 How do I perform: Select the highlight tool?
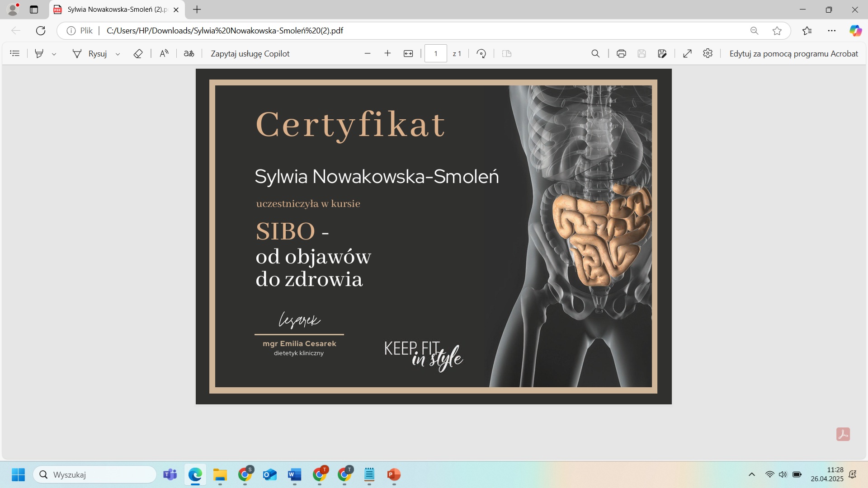tap(39, 53)
